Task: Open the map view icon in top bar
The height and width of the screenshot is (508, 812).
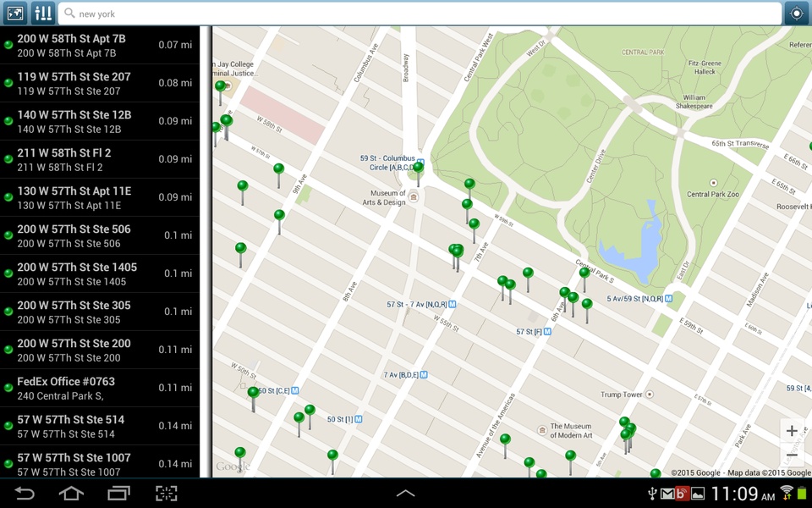Action: [14, 13]
